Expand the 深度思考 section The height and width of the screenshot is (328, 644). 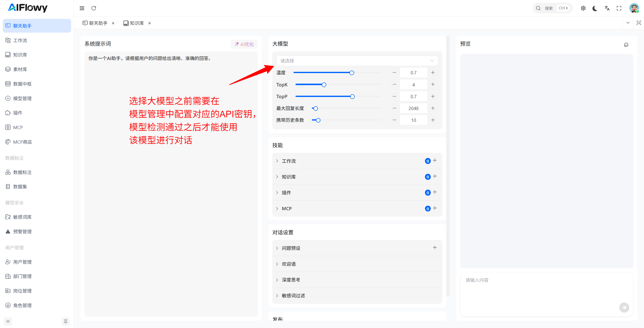(291, 280)
